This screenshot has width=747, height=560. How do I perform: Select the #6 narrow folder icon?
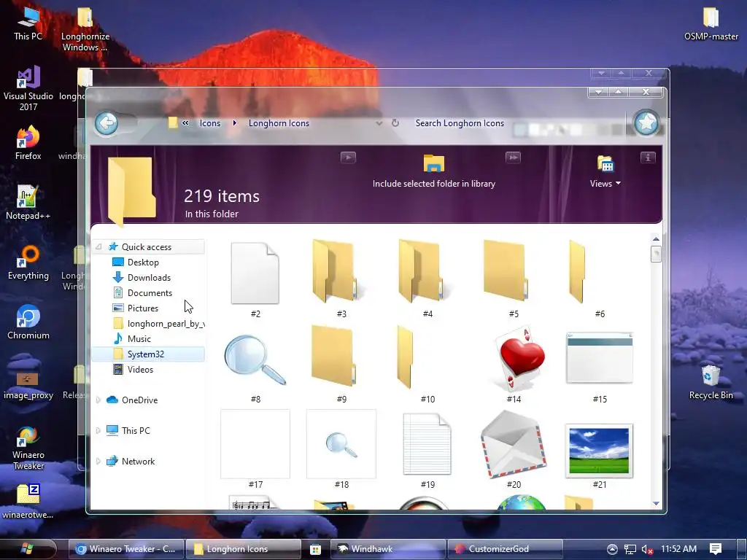coord(577,271)
